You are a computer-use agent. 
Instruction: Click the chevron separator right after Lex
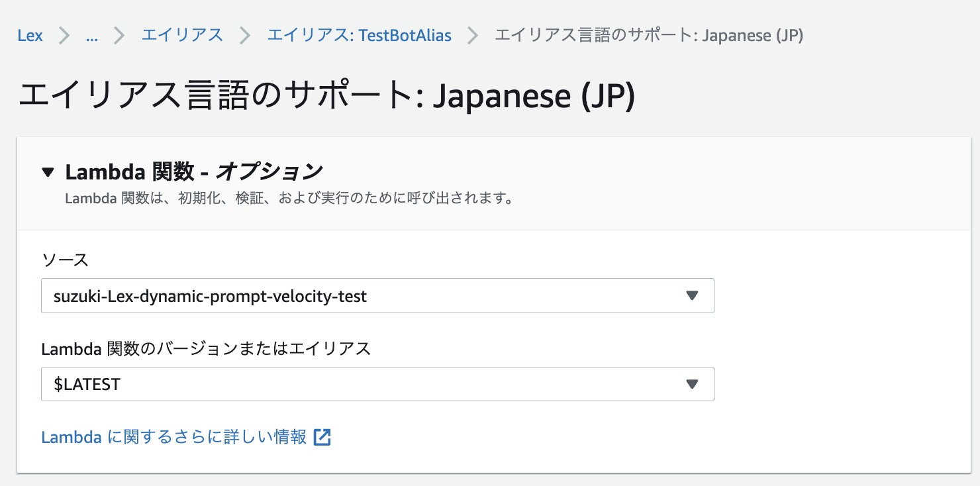(x=64, y=35)
